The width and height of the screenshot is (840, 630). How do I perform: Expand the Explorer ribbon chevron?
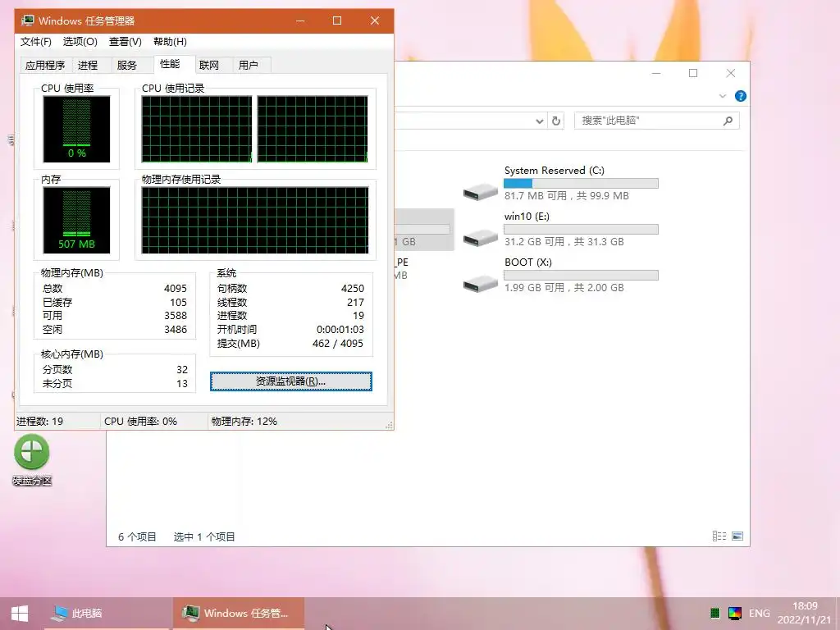pyautogui.click(x=722, y=96)
